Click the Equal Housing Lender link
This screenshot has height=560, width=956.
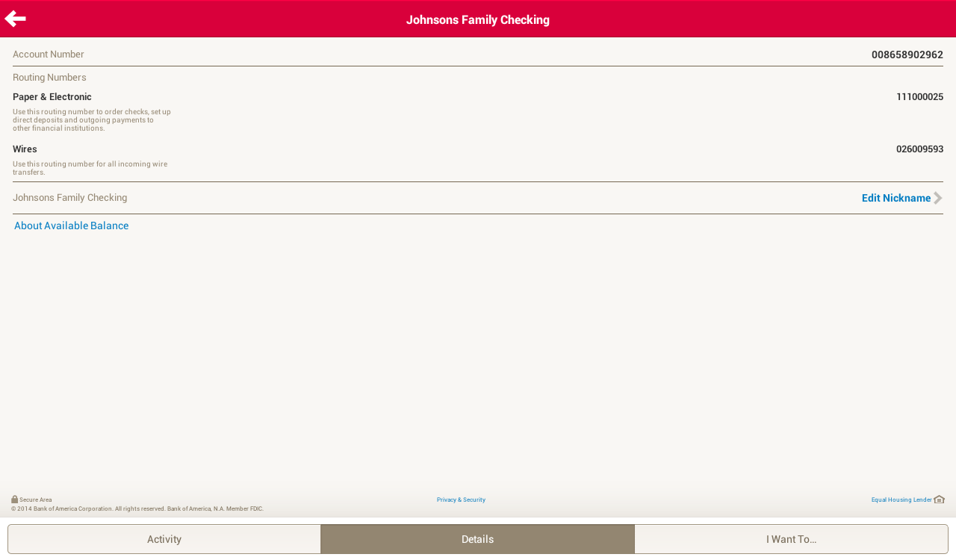pyautogui.click(x=901, y=500)
